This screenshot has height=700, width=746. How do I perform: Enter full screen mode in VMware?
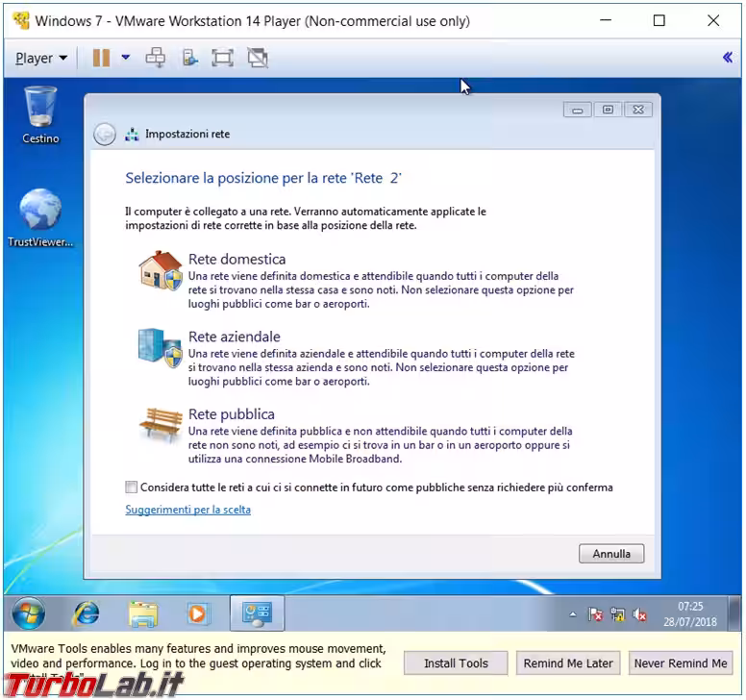coord(222,58)
